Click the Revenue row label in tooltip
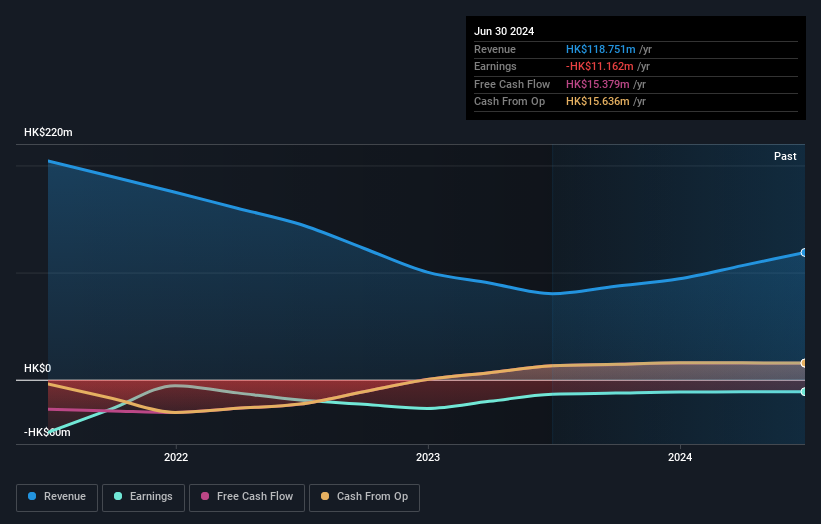Screen dimensions: 821x524 [x=495, y=49]
